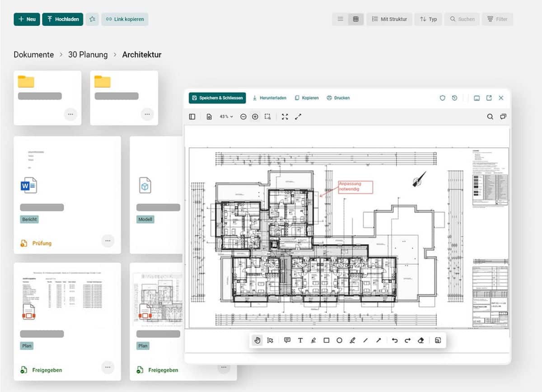Image resolution: width=542 pixels, height=392 pixels.
Task: Open options menu of Bericht document card
Action: coord(107,241)
